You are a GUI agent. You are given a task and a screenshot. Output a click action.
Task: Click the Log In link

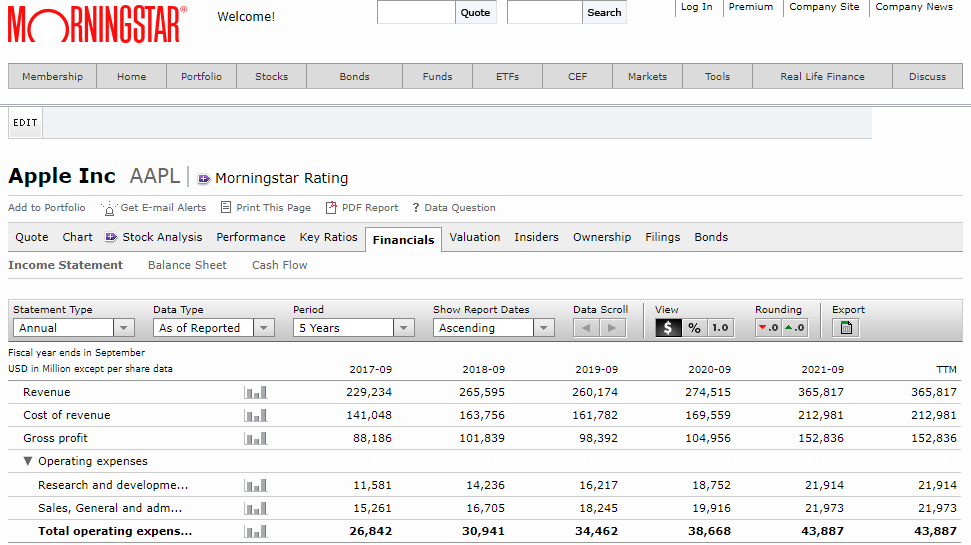[697, 7]
